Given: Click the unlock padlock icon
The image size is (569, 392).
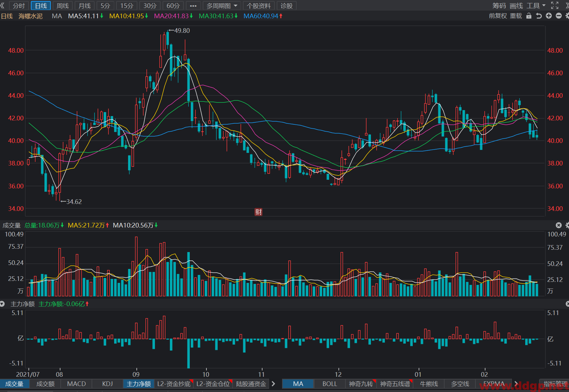Looking at the screenshot, I should (529, 16).
